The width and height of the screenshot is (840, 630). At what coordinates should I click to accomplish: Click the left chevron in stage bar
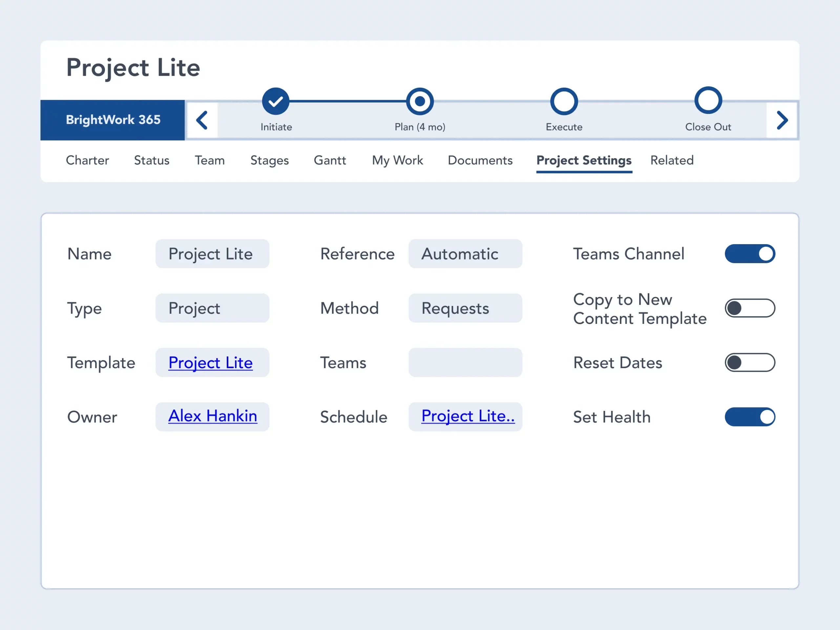coord(202,120)
